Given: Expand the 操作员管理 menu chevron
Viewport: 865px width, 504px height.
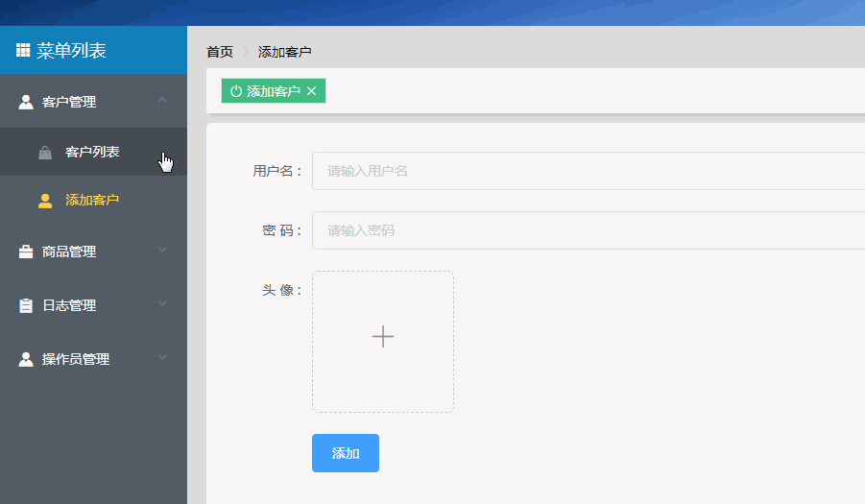Looking at the screenshot, I should [x=162, y=357].
